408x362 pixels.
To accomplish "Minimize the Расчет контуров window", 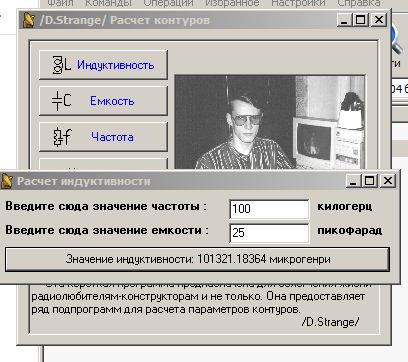I will click(x=344, y=20).
